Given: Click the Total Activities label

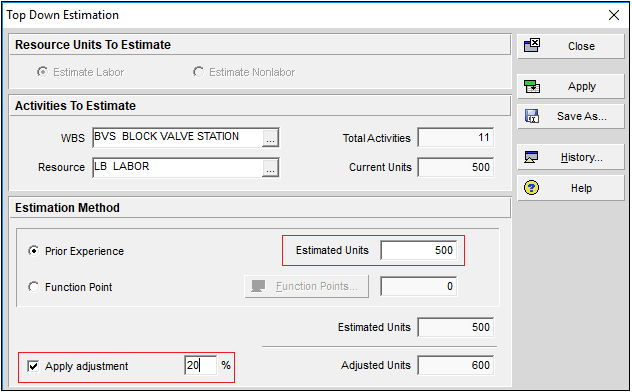Looking at the screenshot, I should [x=376, y=138].
